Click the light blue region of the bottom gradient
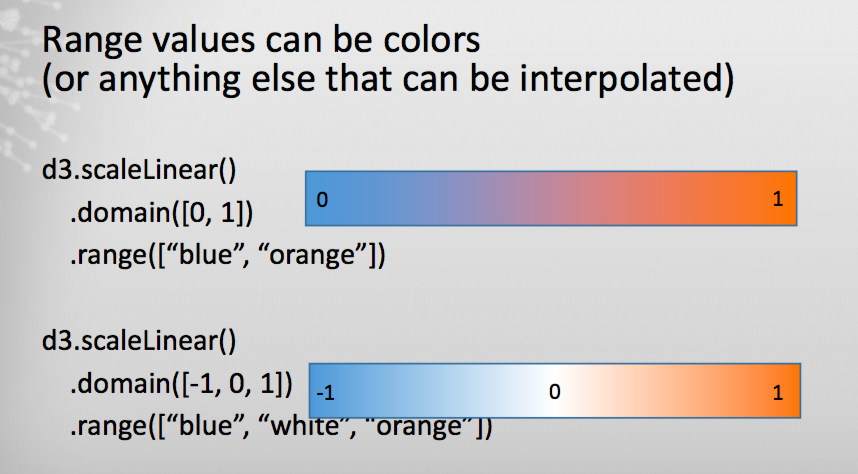858x474 pixels. click(438, 391)
